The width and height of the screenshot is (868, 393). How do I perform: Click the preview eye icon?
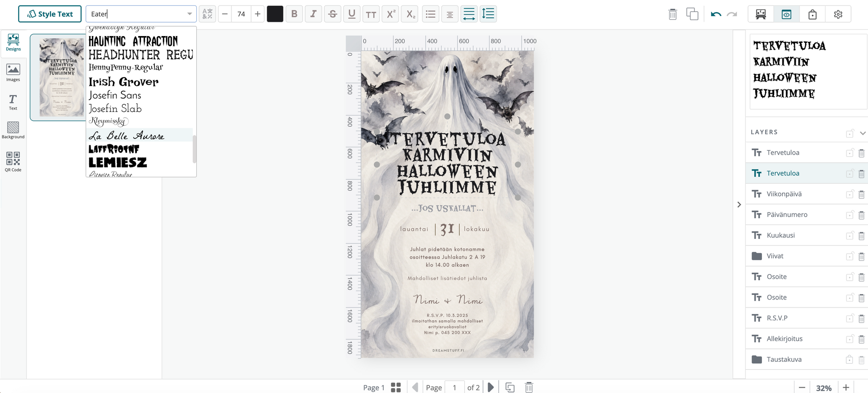tap(786, 14)
